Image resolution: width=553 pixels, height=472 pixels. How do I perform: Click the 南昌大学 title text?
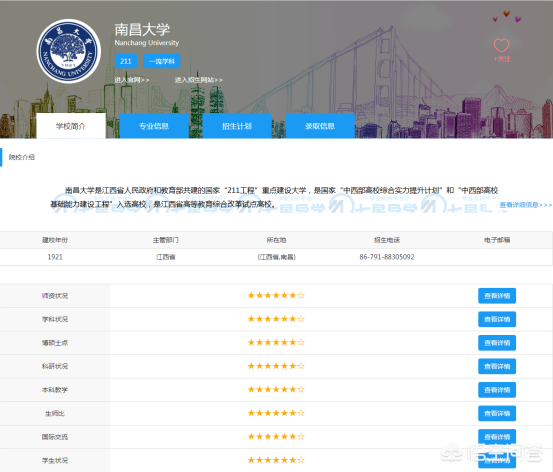[x=142, y=29]
